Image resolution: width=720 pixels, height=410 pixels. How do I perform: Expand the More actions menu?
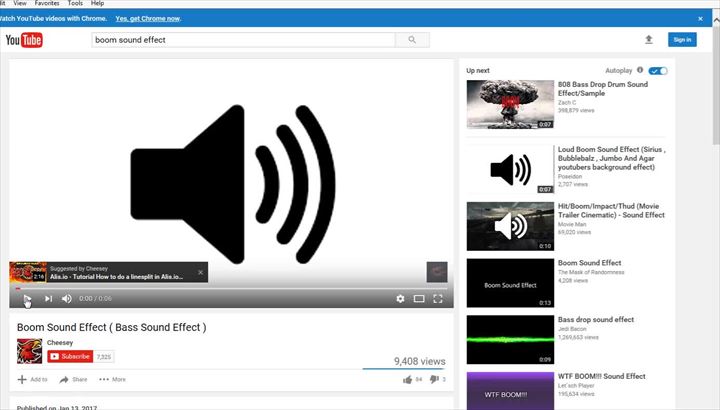coord(112,380)
